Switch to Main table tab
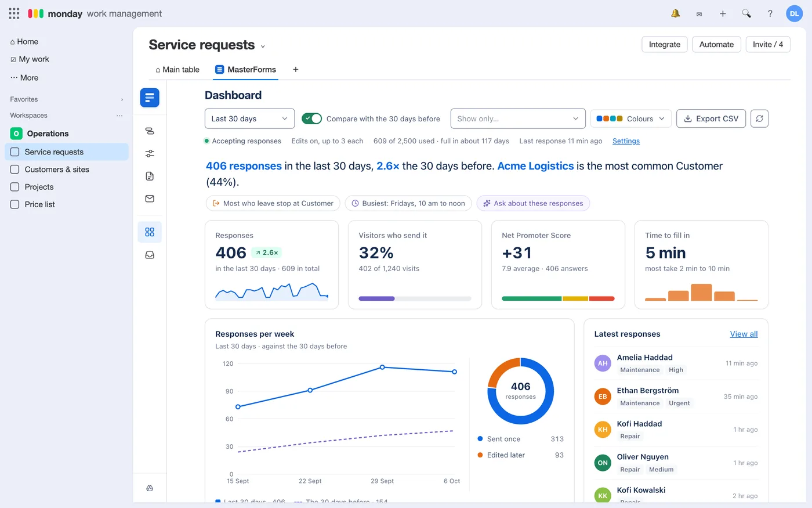812x508 pixels. [177, 70]
